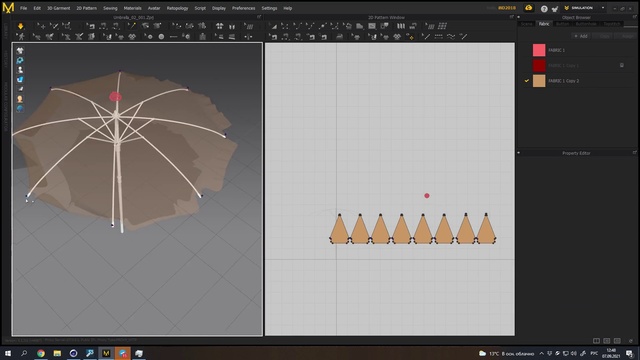This screenshot has width=640, height=360.
Task: Click the Add fabric button
Action: pos(581,36)
